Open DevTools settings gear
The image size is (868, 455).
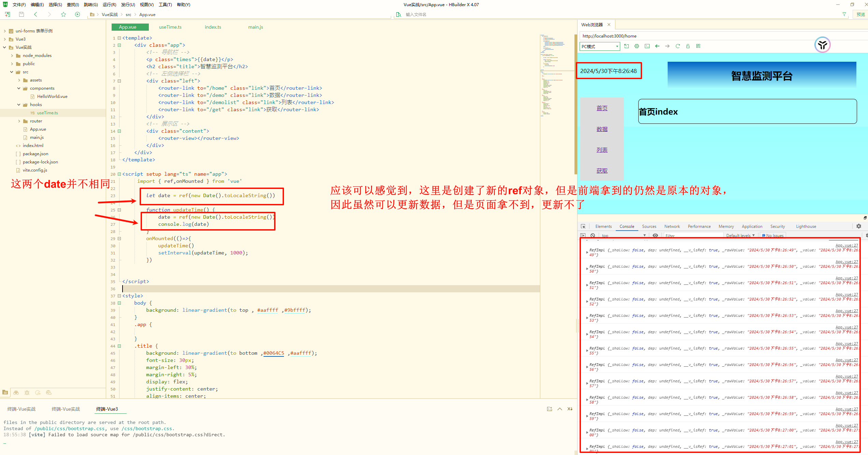pyautogui.click(x=859, y=226)
